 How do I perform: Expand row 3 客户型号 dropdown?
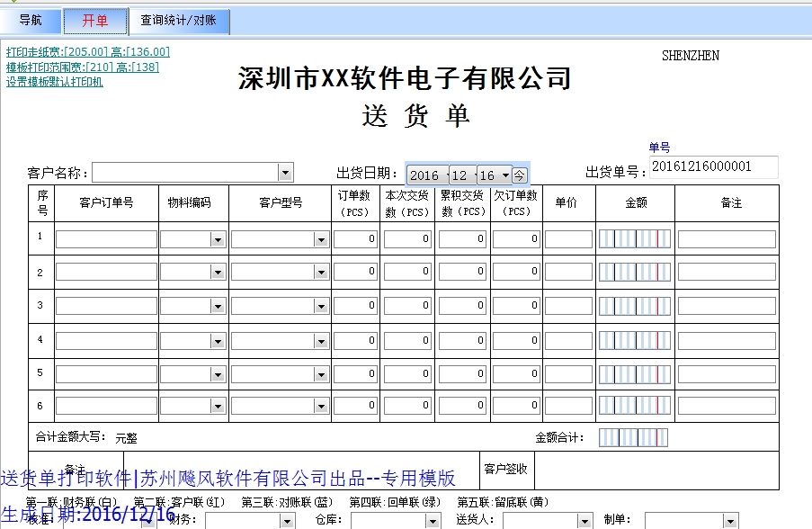pos(321,306)
